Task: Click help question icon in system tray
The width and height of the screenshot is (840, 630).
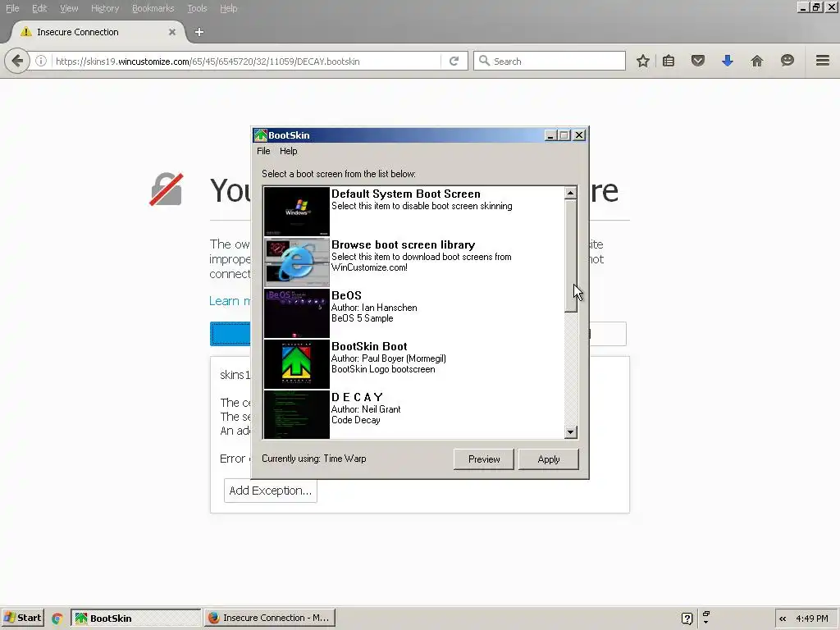Action: [x=687, y=619]
